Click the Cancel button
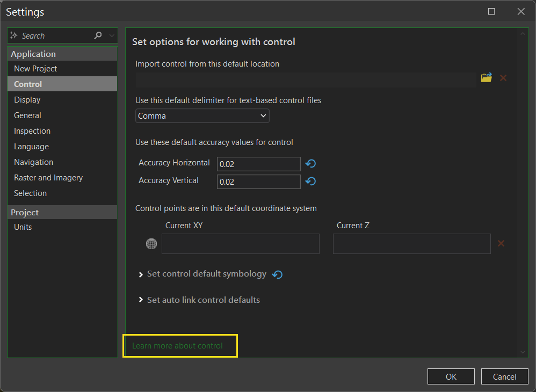 pyautogui.click(x=504, y=376)
